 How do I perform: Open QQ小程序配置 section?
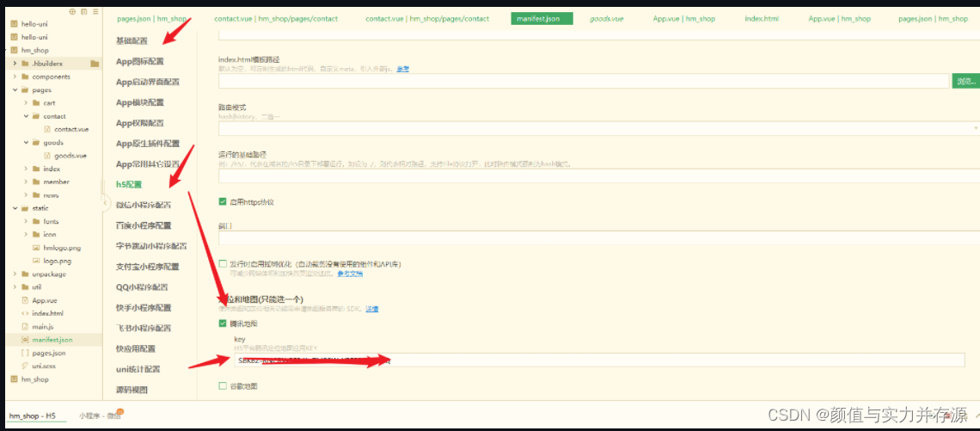(142, 287)
